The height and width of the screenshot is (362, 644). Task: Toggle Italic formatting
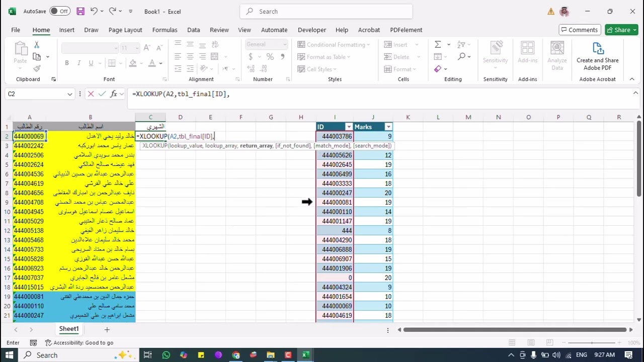point(79,63)
